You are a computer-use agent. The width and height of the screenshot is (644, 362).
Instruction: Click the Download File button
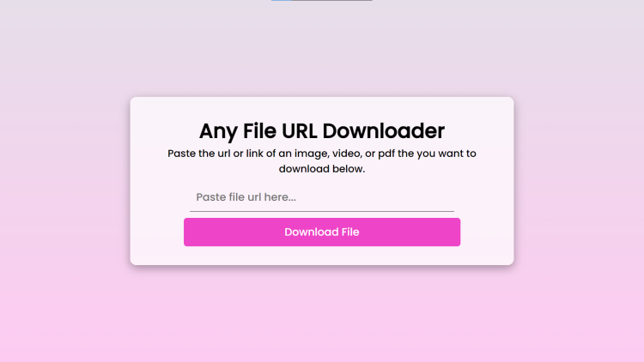[322, 232]
